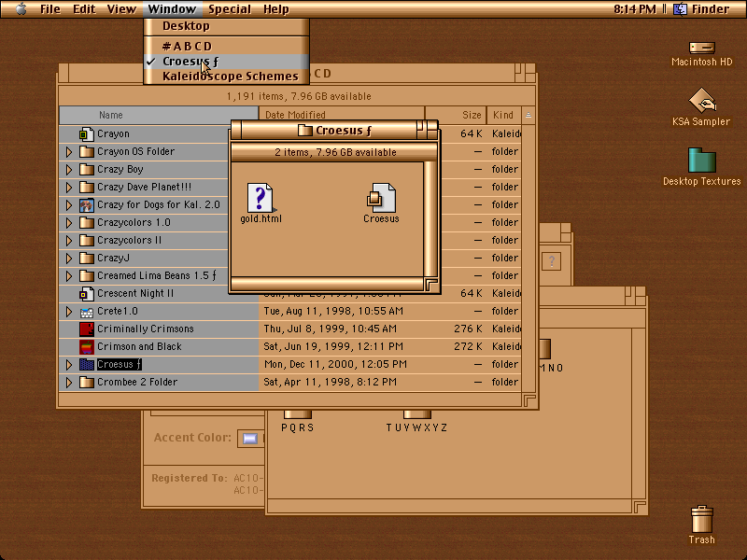Expand the Crombee 2 Folder row
Viewport: 747px width, 560px height.
pos(69,383)
